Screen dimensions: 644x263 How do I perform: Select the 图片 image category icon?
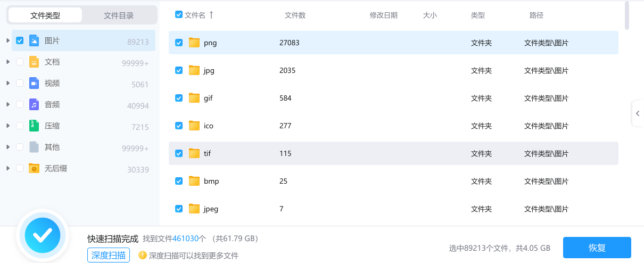coord(34,40)
